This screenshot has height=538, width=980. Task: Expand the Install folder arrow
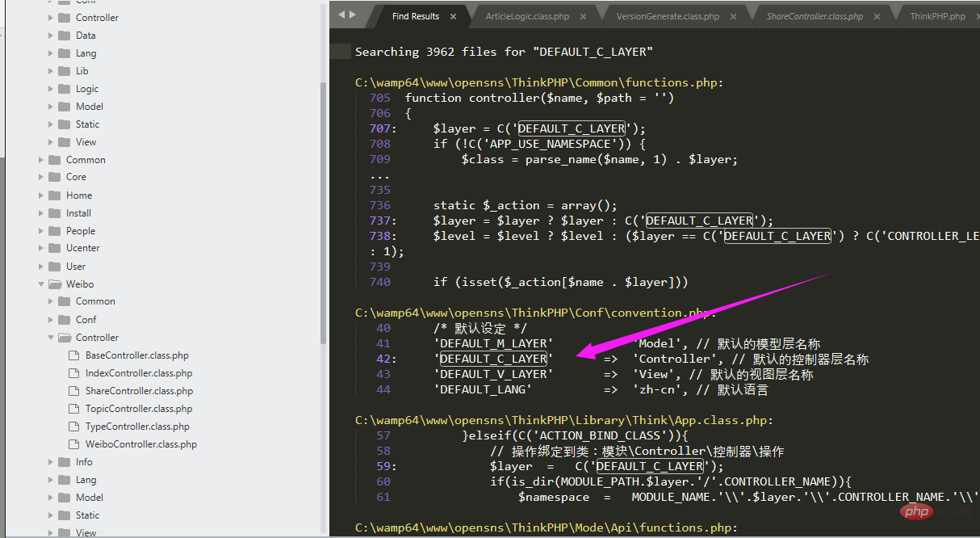coord(41,213)
